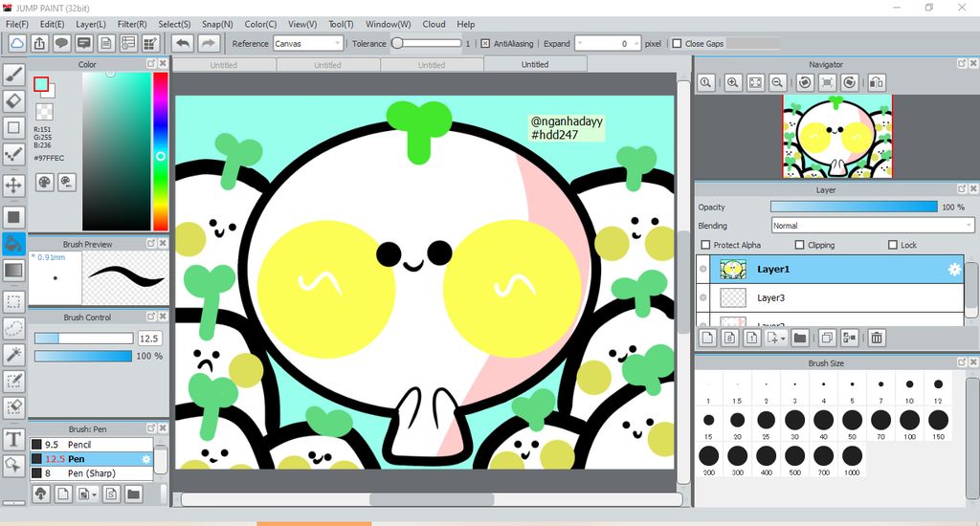This screenshot has width=980, height=526.
Task: Choose brush size 50 preset
Action: (852, 425)
